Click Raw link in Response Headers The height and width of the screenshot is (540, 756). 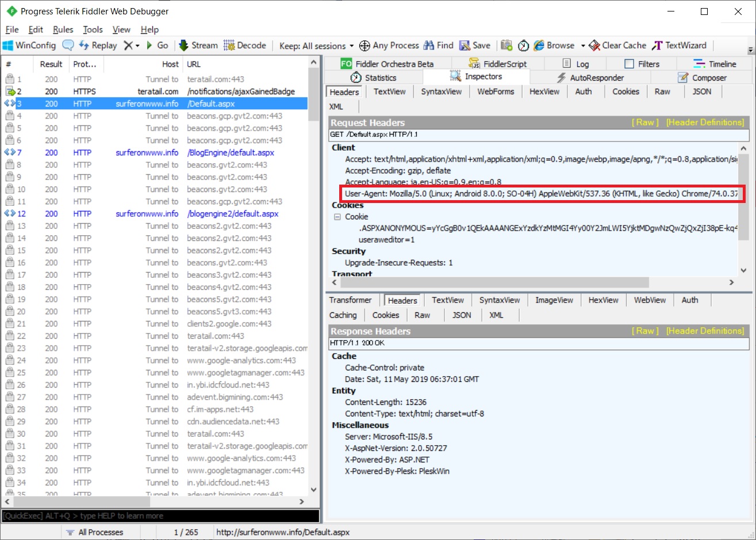click(645, 331)
